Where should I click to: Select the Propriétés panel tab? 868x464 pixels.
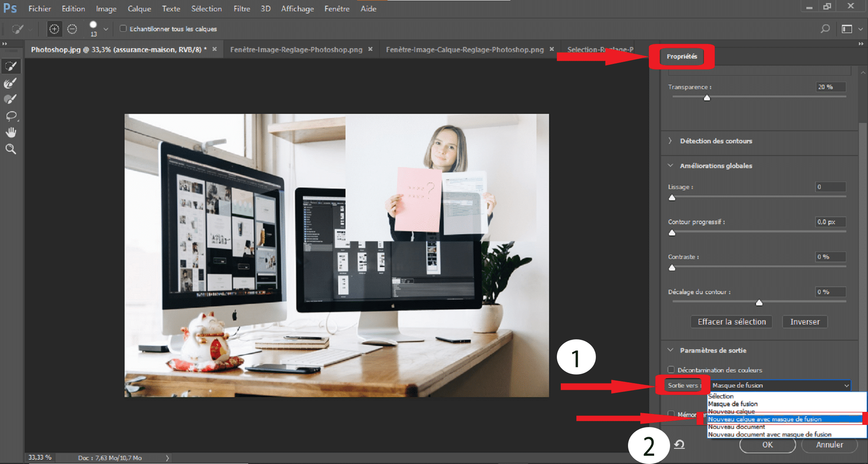pyautogui.click(x=682, y=56)
